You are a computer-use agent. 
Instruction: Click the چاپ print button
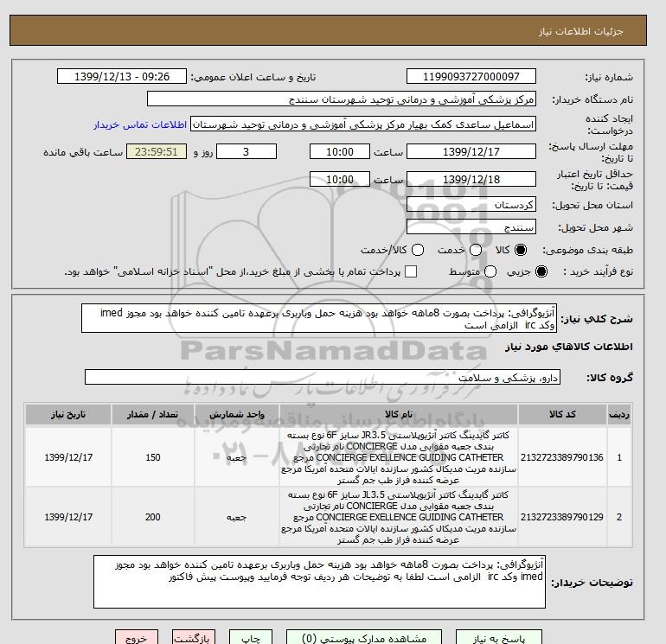point(251,638)
